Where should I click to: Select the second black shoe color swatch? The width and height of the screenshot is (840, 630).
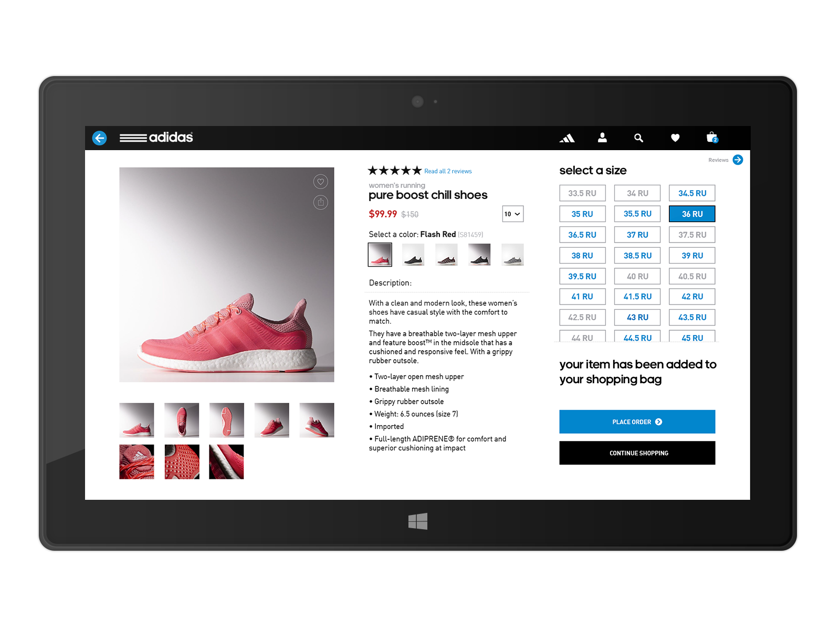[x=413, y=255]
